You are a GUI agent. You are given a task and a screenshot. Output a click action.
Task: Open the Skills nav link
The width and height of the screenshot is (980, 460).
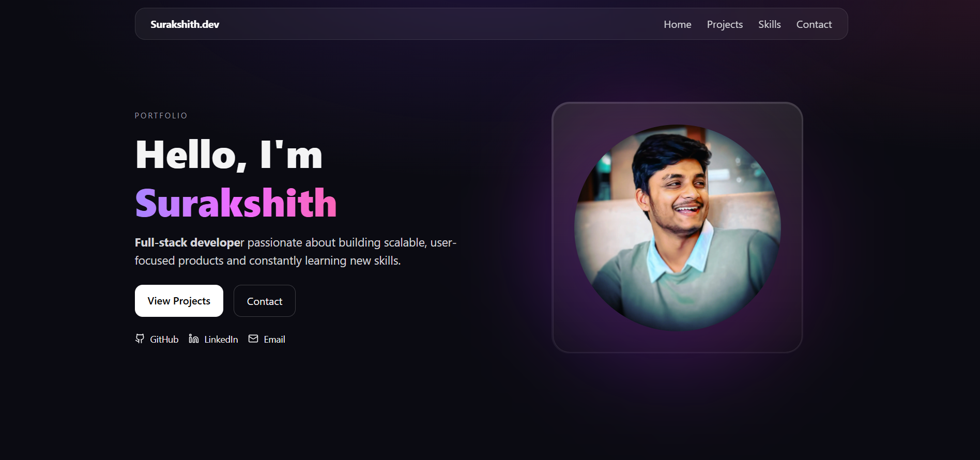pos(770,24)
